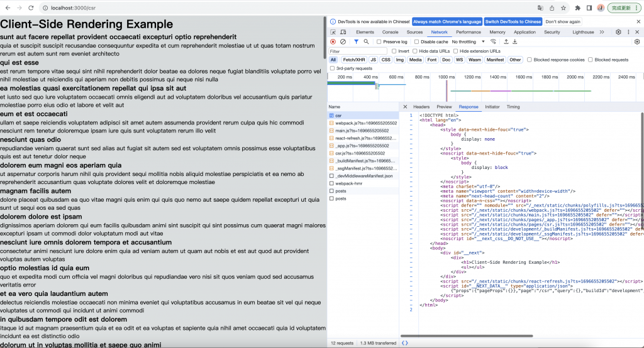Click Switch DevTools to Chinese
This screenshot has height=348, width=644.
pos(513,22)
